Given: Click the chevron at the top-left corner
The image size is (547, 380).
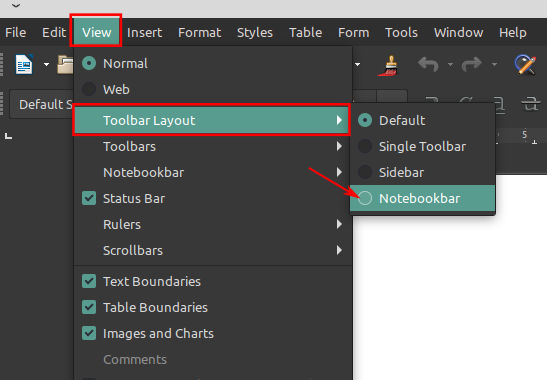Looking at the screenshot, I should point(16,5).
